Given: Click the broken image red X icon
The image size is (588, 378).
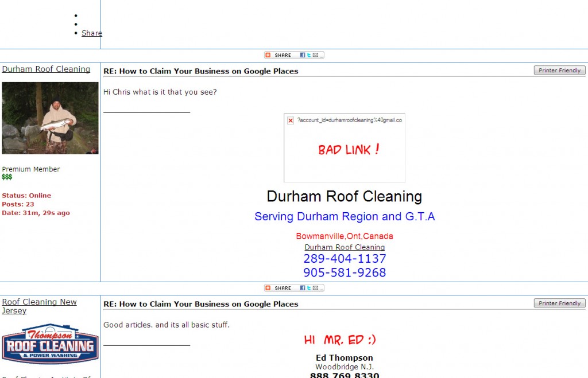Looking at the screenshot, I should coord(291,120).
